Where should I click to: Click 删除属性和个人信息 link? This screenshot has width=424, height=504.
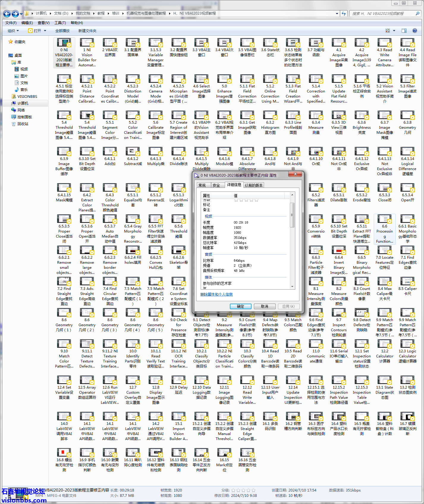point(216,294)
